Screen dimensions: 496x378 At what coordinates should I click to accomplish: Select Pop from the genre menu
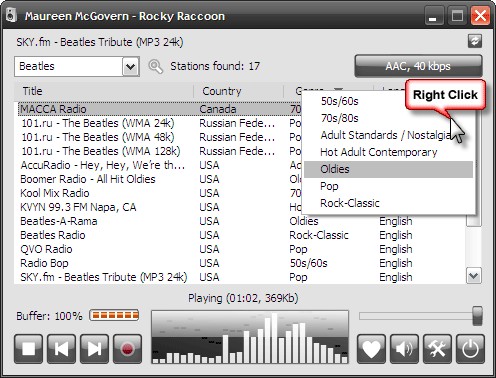(388, 186)
